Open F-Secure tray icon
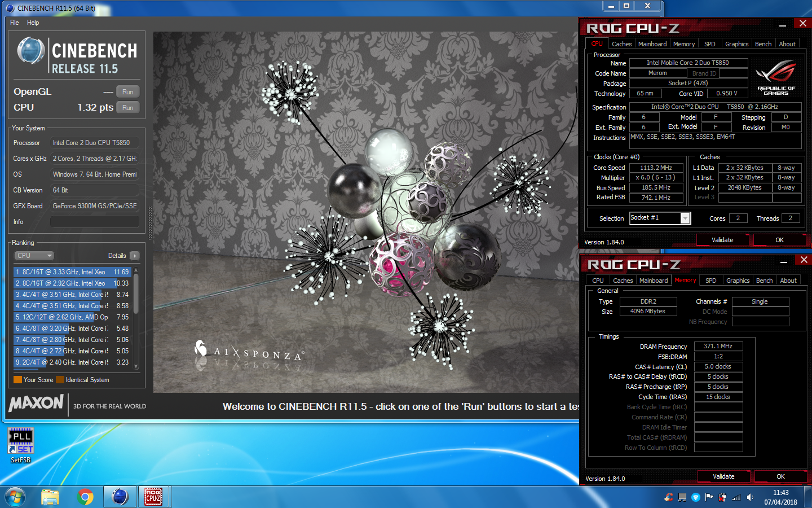Image resolution: width=812 pixels, height=508 pixels. (x=696, y=497)
